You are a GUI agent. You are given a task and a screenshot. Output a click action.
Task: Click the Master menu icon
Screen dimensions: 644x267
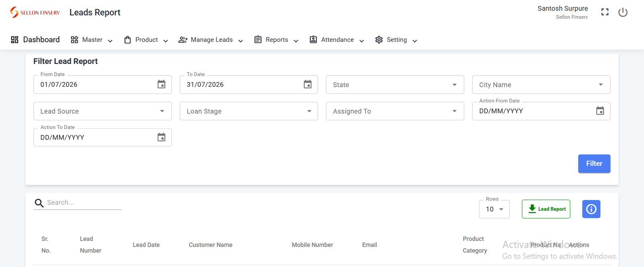[x=74, y=39]
